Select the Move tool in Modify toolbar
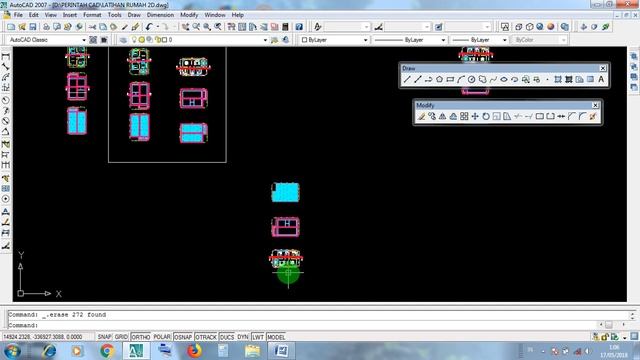 (x=475, y=117)
